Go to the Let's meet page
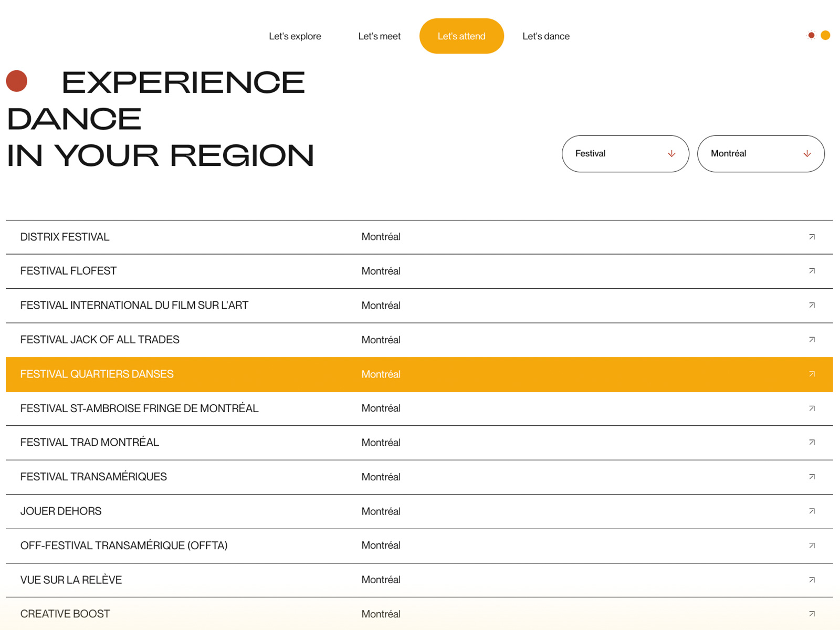The image size is (840, 630). tap(379, 36)
